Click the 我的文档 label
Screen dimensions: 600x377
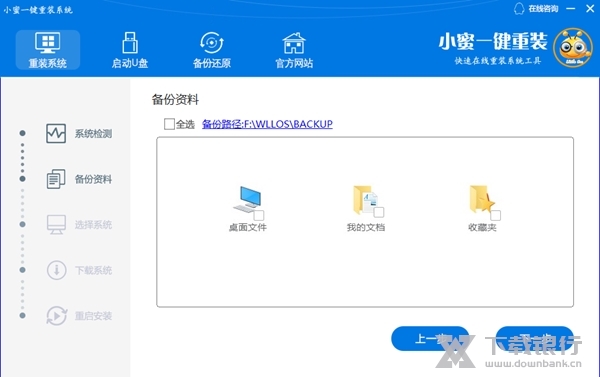(x=365, y=227)
